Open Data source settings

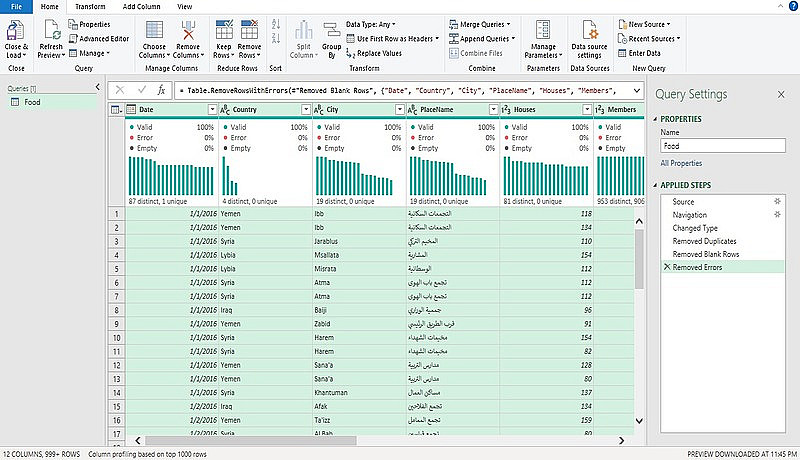click(x=591, y=28)
